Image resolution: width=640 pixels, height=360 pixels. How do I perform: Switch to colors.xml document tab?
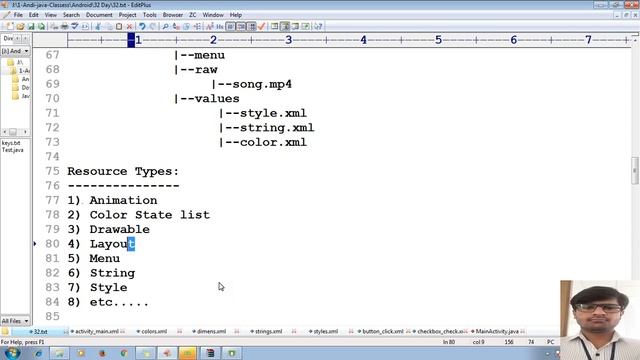click(x=154, y=331)
